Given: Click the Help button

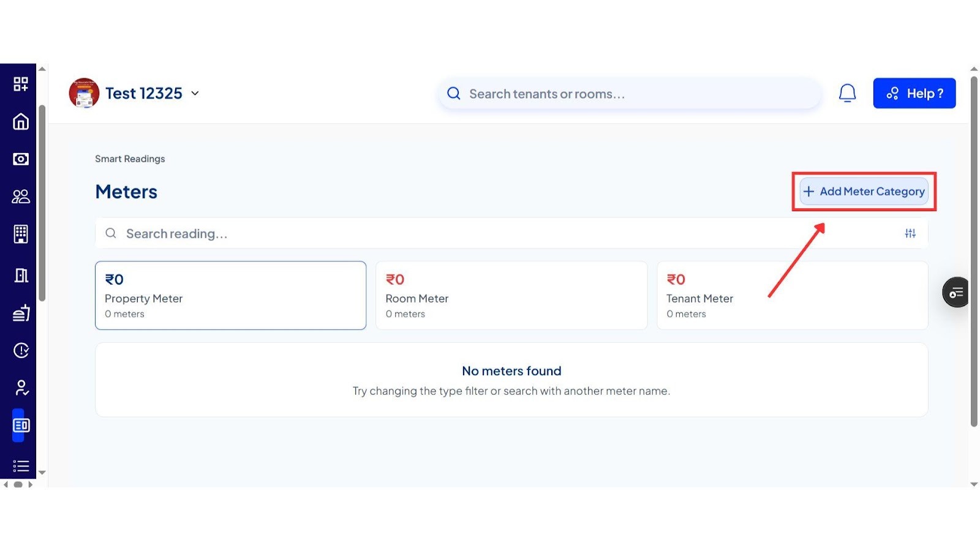Looking at the screenshot, I should point(914,93).
